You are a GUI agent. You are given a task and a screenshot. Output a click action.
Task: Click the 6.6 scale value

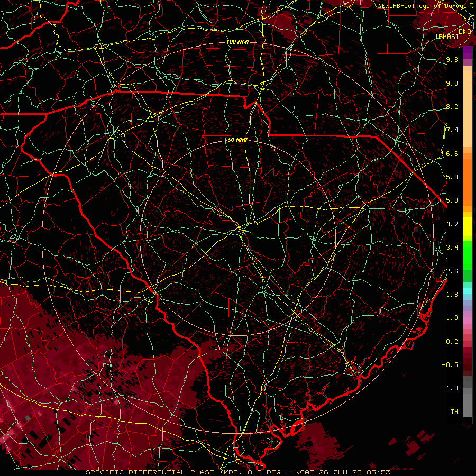pyautogui.click(x=452, y=153)
